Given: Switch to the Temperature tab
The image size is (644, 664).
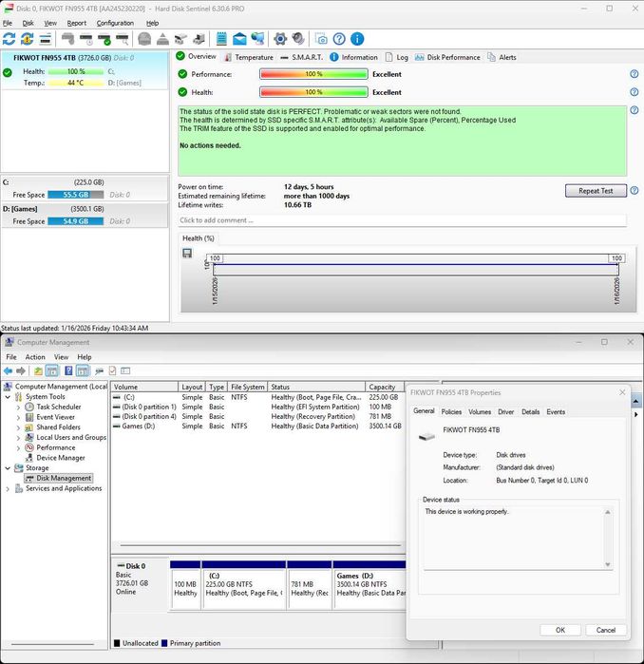Looking at the screenshot, I should 249,57.
